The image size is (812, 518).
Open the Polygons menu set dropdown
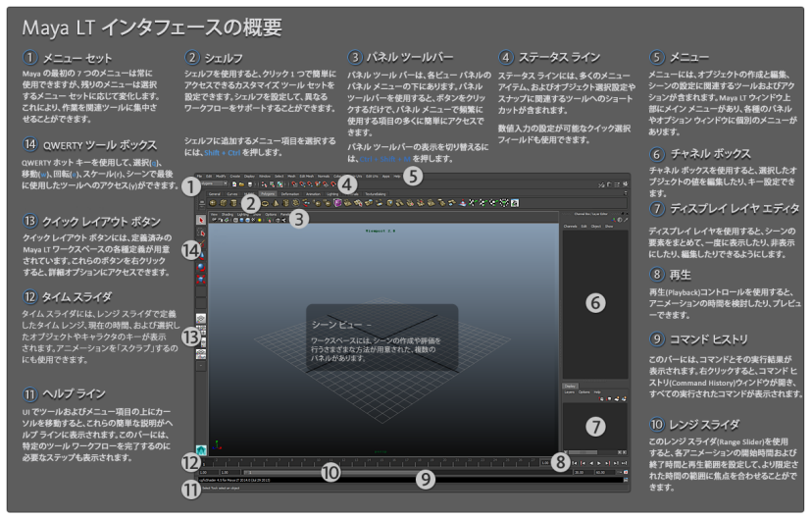[214, 183]
